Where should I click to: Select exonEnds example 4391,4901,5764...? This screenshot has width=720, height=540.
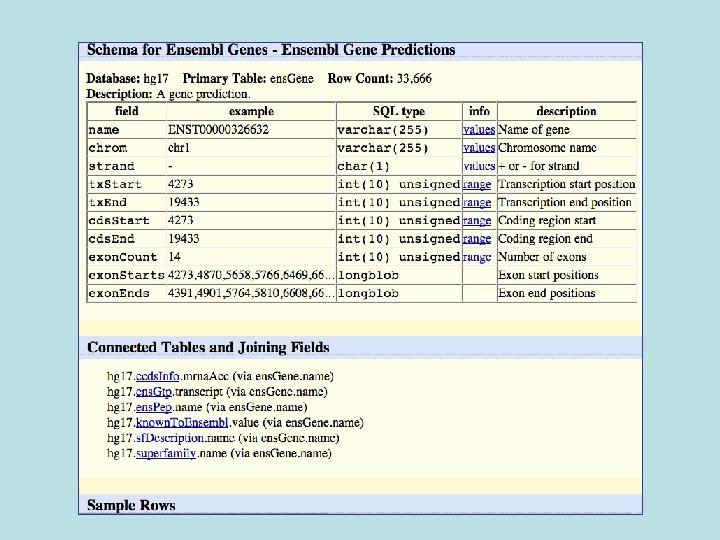point(251,293)
